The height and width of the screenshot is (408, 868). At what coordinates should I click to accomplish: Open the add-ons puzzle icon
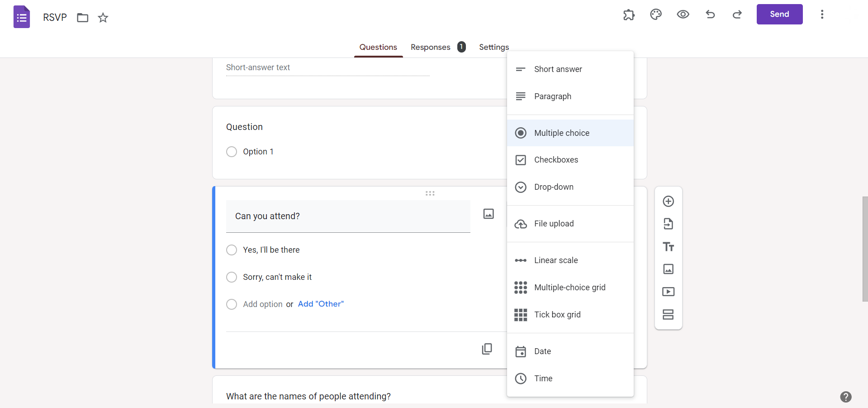(x=629, y=14)
